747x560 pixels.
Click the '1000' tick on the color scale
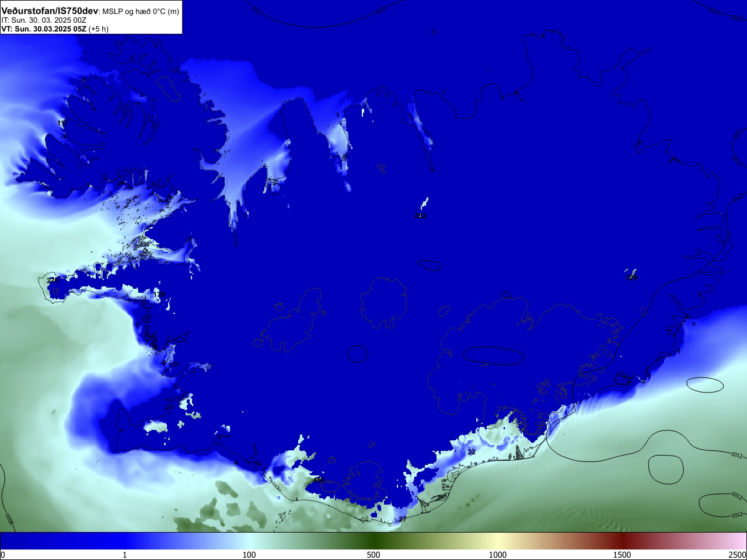tap(498, 555)
